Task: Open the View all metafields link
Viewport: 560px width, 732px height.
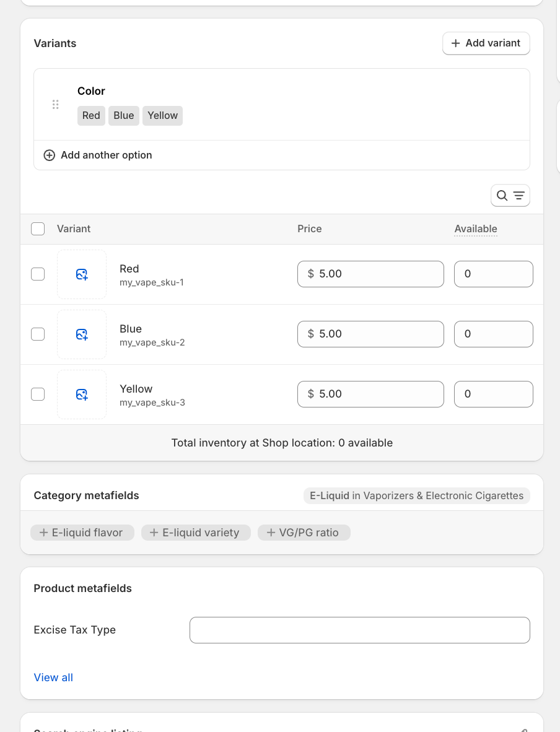Action: click(53, 678)
